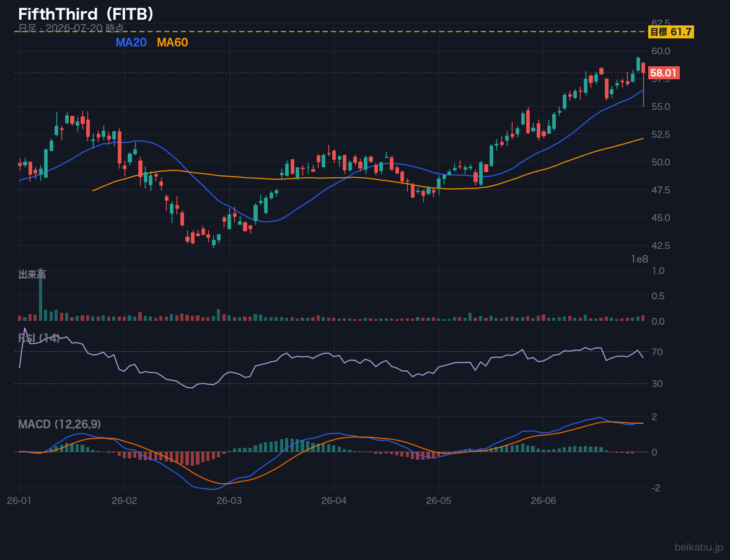Image resolution: width=730 pixels, height=560 pixels.
Task: Click the 47.5 price axis label
Action: [661, 190]
